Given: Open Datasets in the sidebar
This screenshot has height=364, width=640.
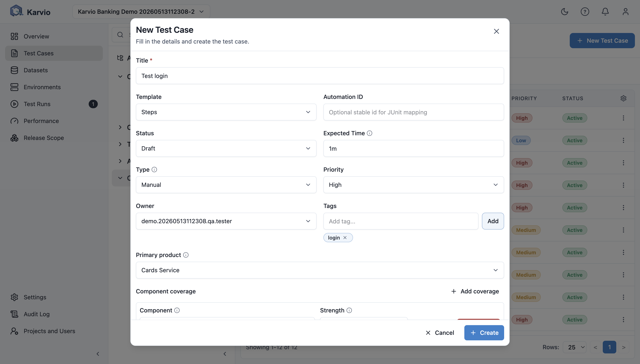Looking at the screenshot, I should 54,70.
